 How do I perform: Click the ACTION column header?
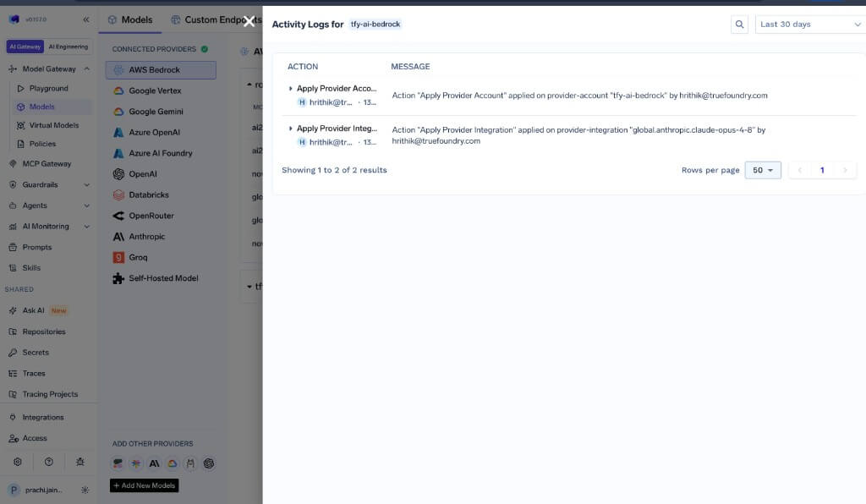[x=303, y=67]
